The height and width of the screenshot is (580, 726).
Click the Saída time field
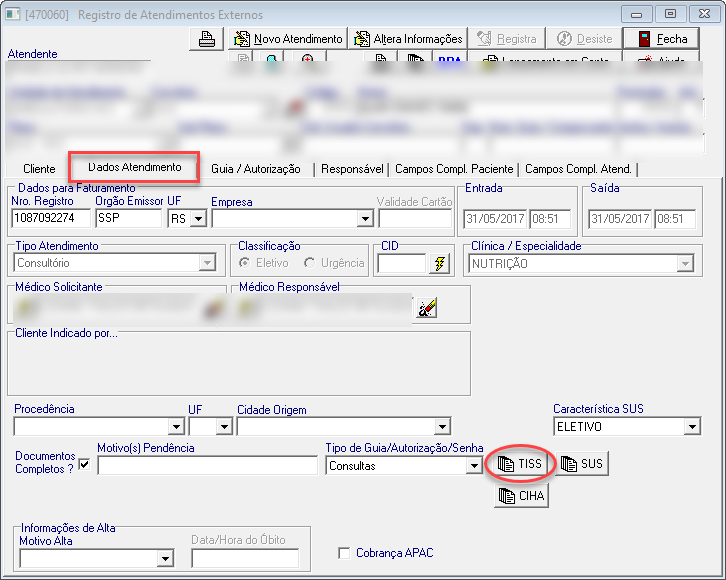(x=675, y=218)
